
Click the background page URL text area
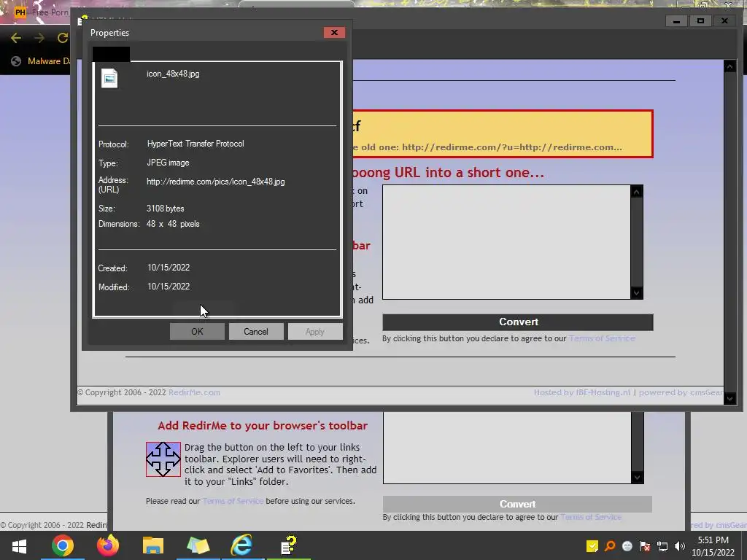(507, 448)
